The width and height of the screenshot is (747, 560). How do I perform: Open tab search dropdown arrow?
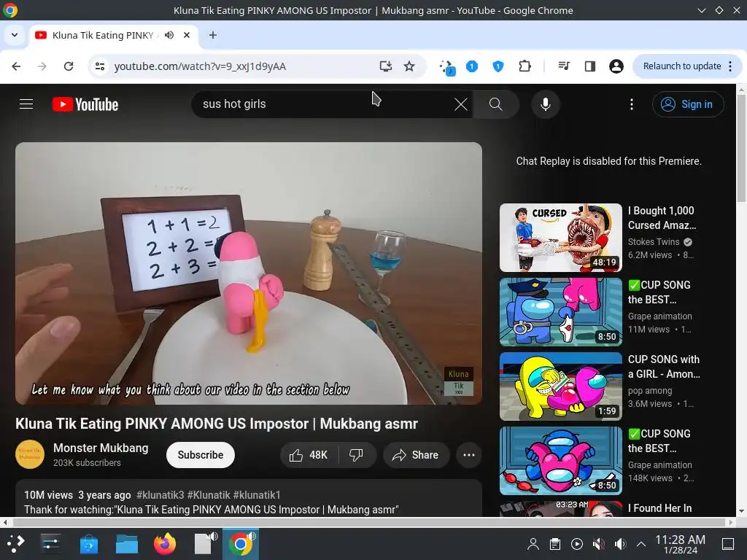click(x=15, y=35)
